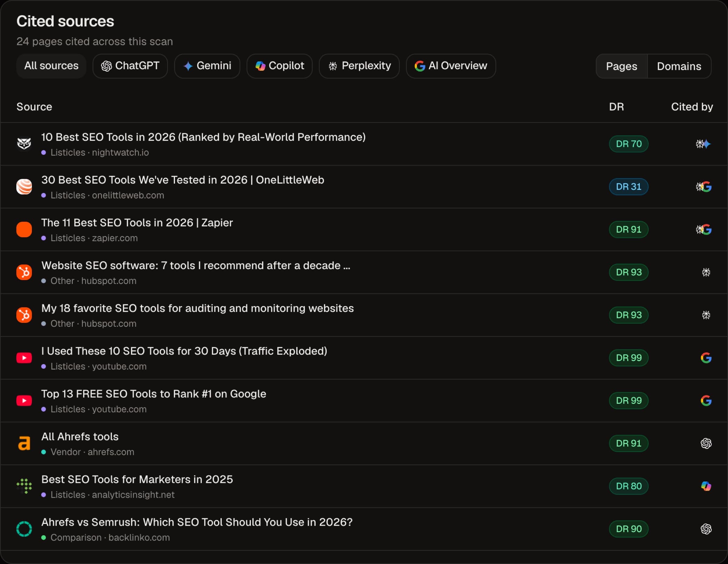728x564 pixels.
Task: Click cited-by icons in the Zapier row
Action: tap(703, 229)
